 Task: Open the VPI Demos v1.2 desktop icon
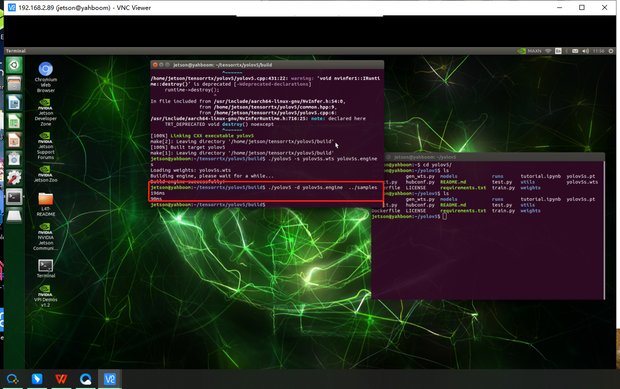coord(45,296)
